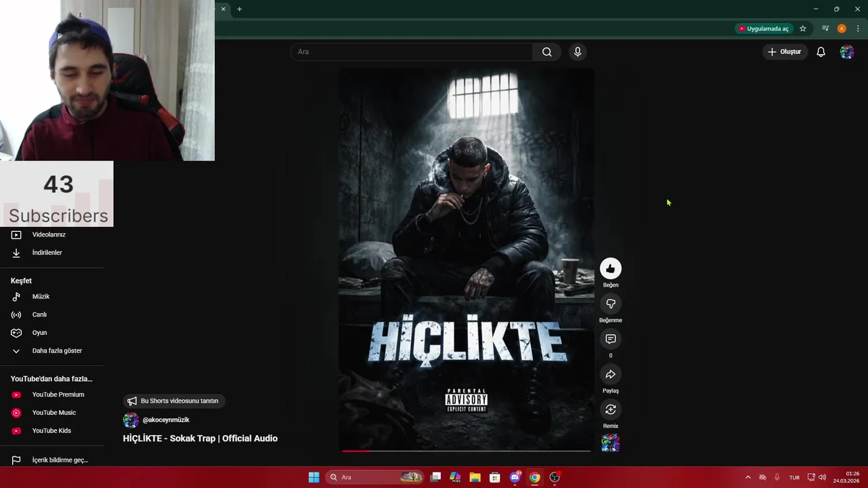Click the akoceynmüzik channel avatar
868x488 pixels.
pyautogui.click(x=131, y=420)
